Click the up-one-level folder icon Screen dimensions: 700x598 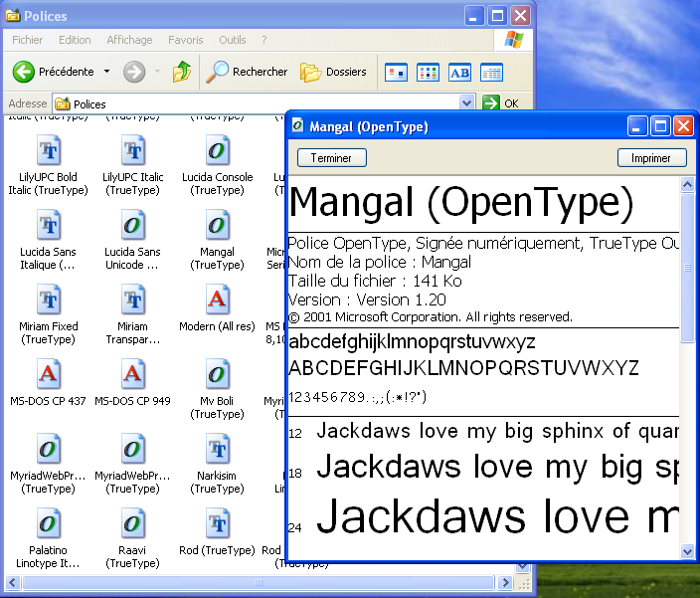tap(181, 72)
